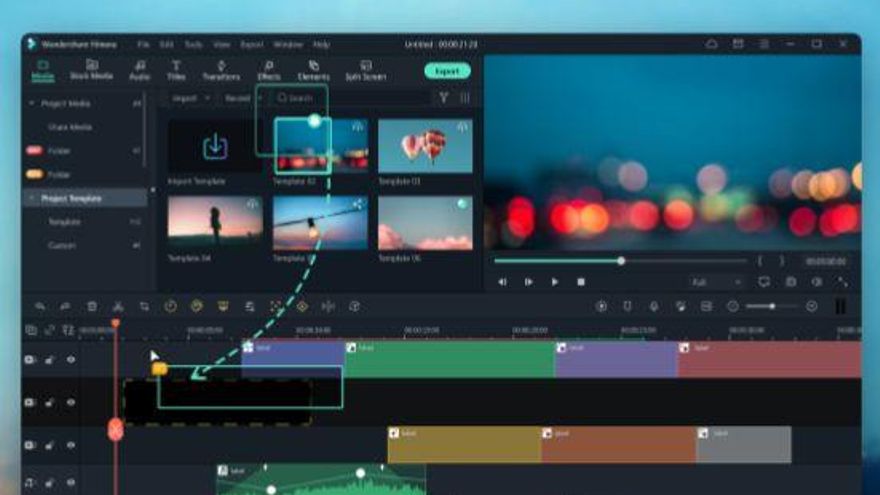The width and height of the screenshot is (880, 495).
Task: Collapse the Project Template tree node
Action: [x=31, y=198]
